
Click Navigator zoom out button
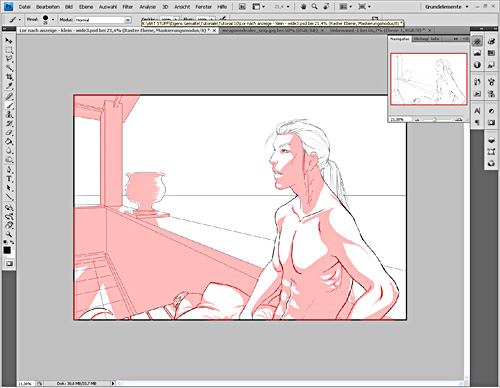(x=417, y=119)
